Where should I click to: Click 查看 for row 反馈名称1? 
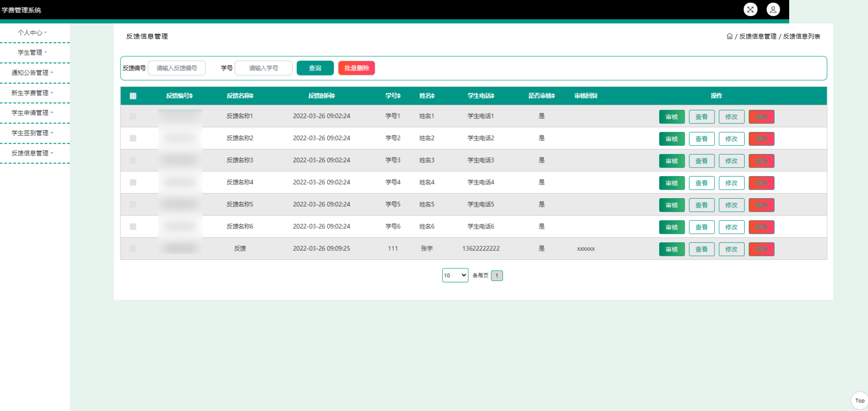pyautogui.click(x=701, y=117)
